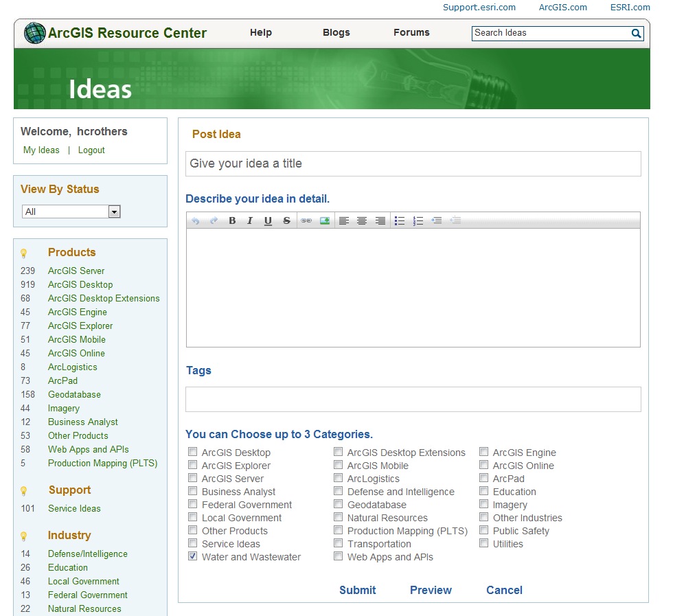Viewport: 697px width, 616px height.
Task: Toggle Underline formatting in idea editor
Action: tap(268, 220)
